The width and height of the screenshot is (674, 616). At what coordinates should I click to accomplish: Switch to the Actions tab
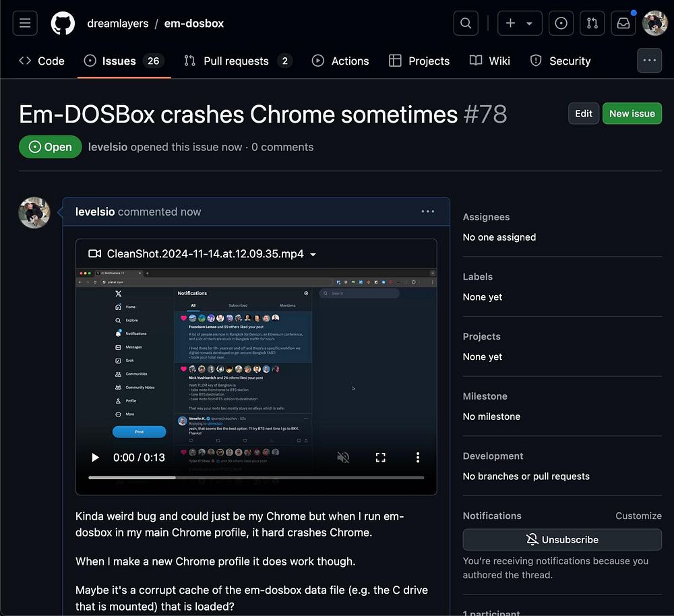[340, 61]
